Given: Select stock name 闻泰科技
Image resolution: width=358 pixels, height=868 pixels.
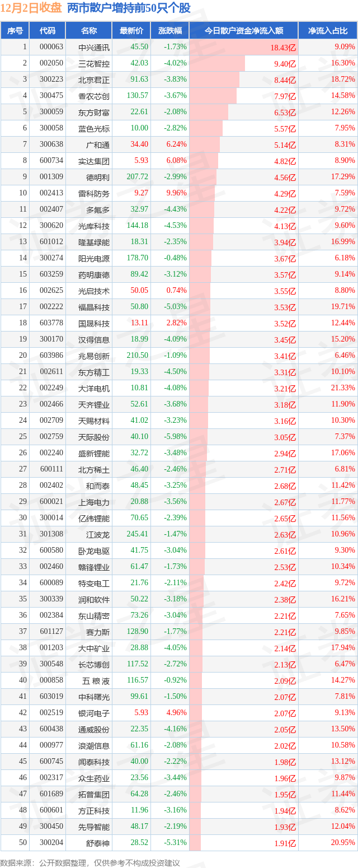Looking at the screenshot, I should (x=94, y=762).
